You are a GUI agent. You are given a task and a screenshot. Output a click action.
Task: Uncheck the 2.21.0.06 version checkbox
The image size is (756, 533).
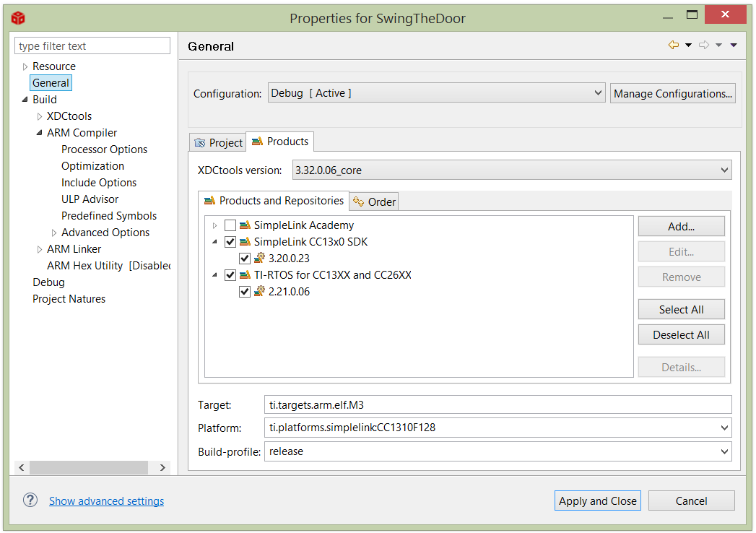[x=245, y=292]
